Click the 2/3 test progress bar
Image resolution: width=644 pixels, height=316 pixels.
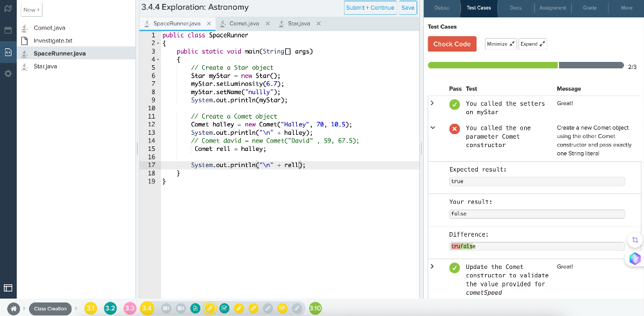click(526, 65)
